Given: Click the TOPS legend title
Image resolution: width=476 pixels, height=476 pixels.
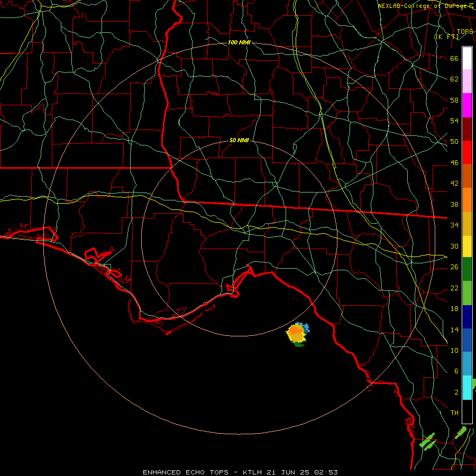Looking at the screenshot, I should coord(465,32).
